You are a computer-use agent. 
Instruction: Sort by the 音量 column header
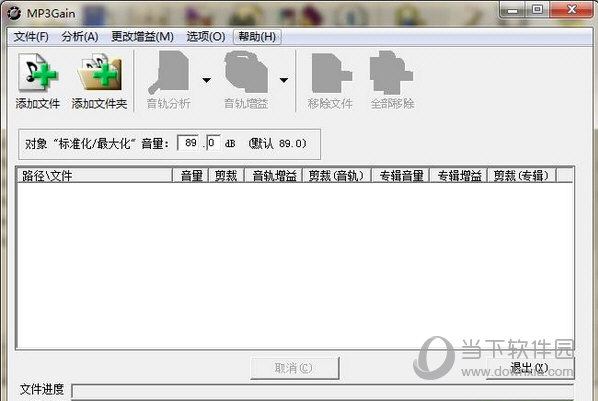coord(191,176)
